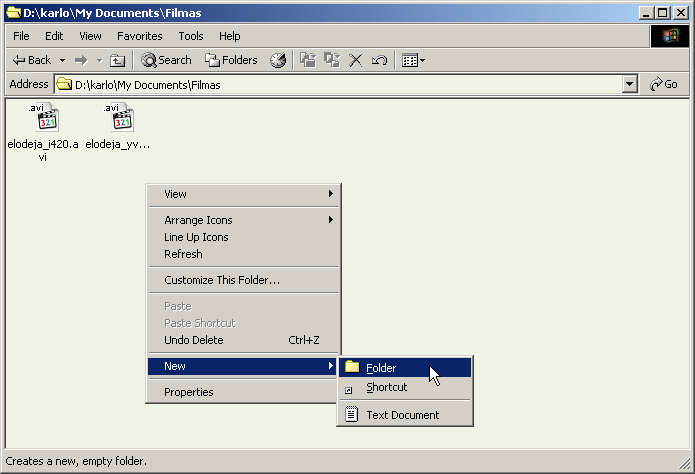The width and height of the screenshot is (695, 474).
Task: Click the Go button
Action: [664, 84]
